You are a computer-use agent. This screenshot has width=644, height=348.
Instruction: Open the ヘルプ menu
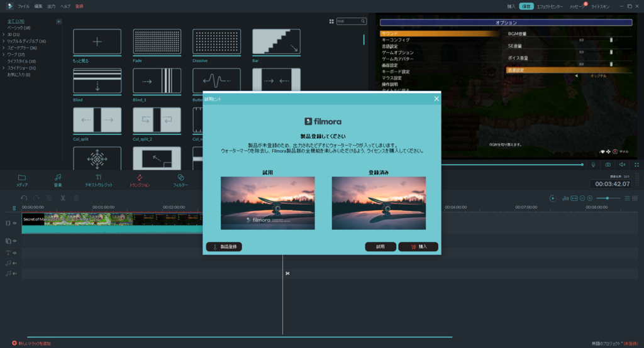point(65,6)
